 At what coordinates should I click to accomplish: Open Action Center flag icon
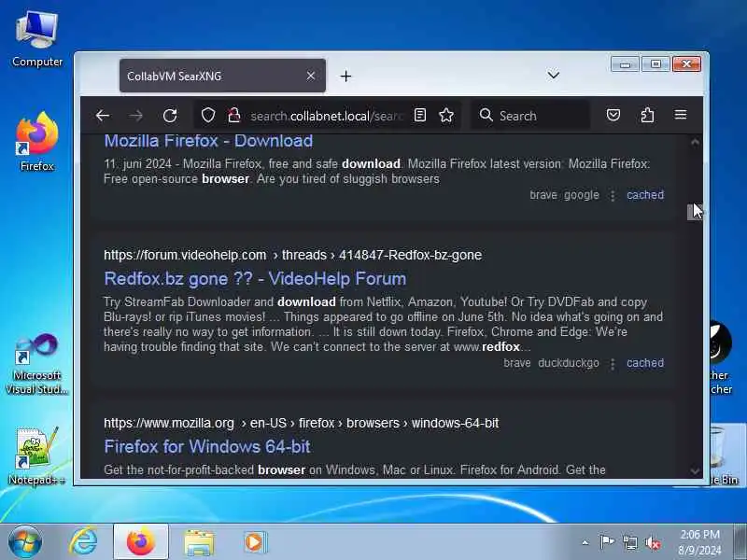coord(606,542)
